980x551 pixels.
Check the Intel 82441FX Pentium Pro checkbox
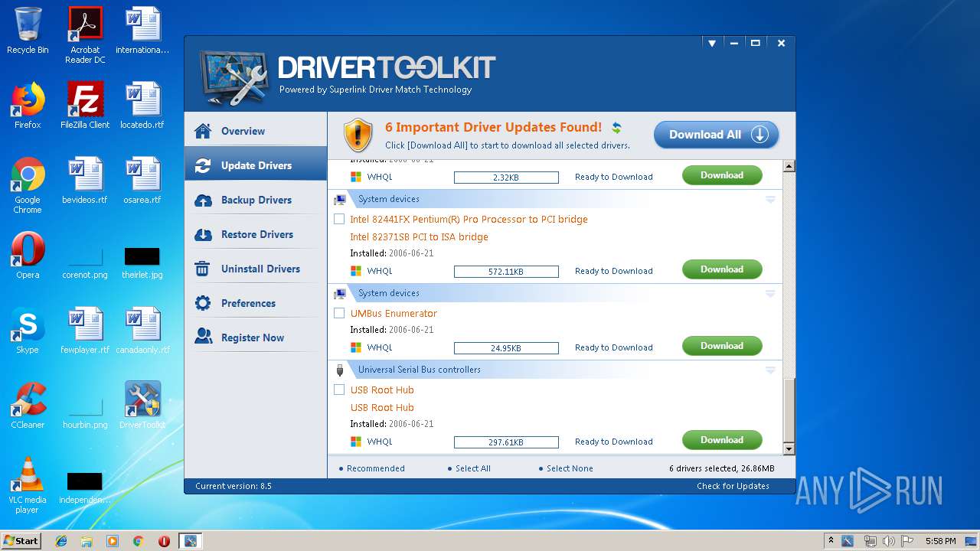(339, 219)
